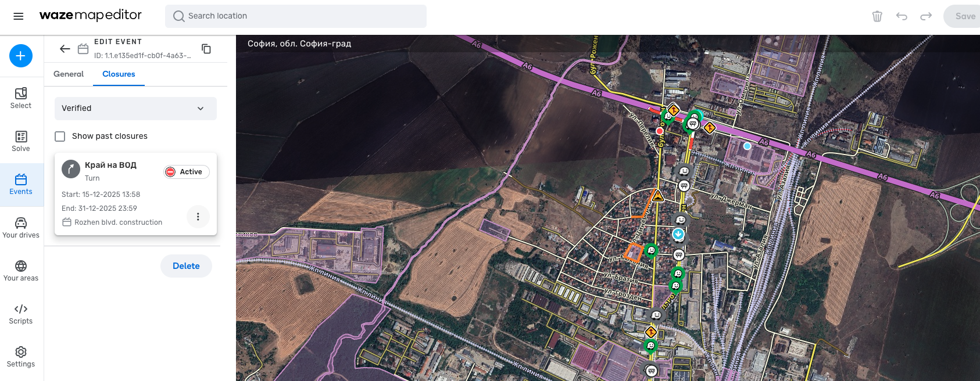Open the Scripts panel
This screenshot has height=381, width=980.
pyautogui.click(x=21, y=314)
